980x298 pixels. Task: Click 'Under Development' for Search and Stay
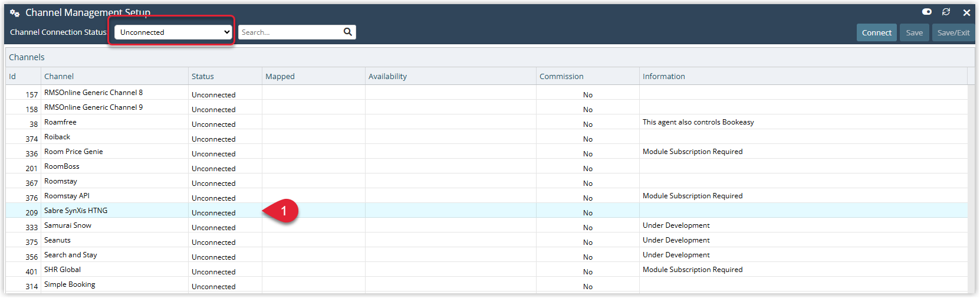coord(676,255)
